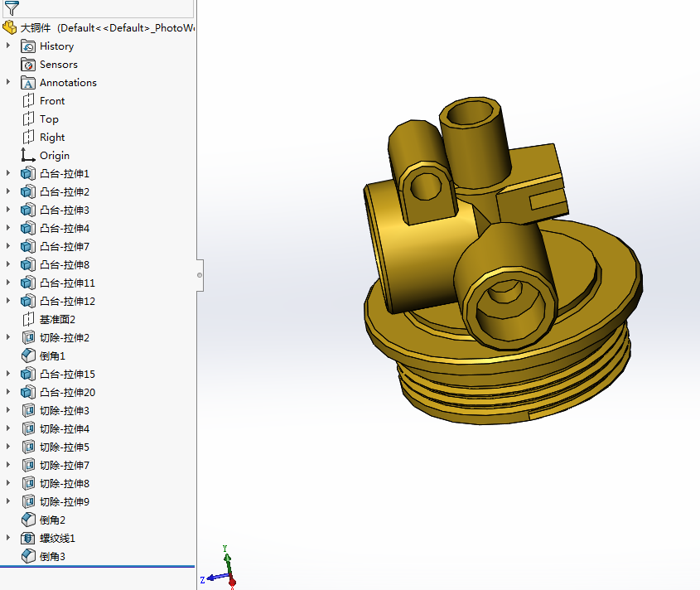Screen dimensions: 700x590
Task: Expand the 螺纹线1 feature
Action: point(8,538)
